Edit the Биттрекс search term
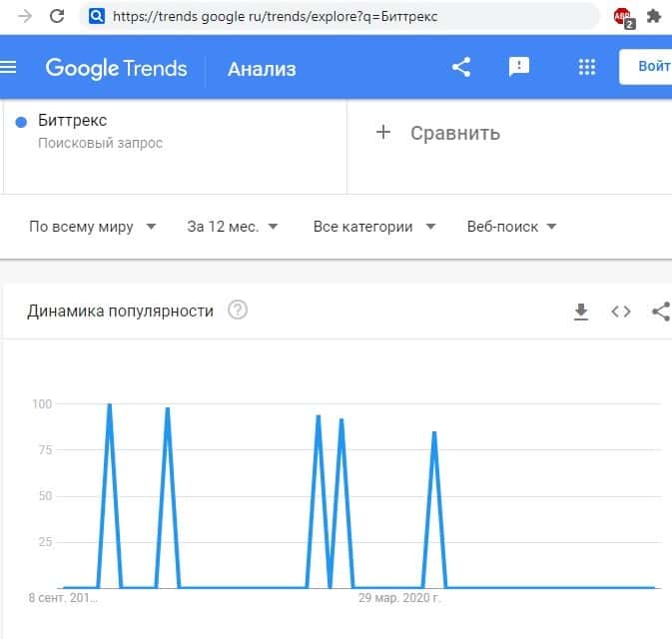Image resolution: width=672 pixels, height=639 pixels. tap(73, 121)
